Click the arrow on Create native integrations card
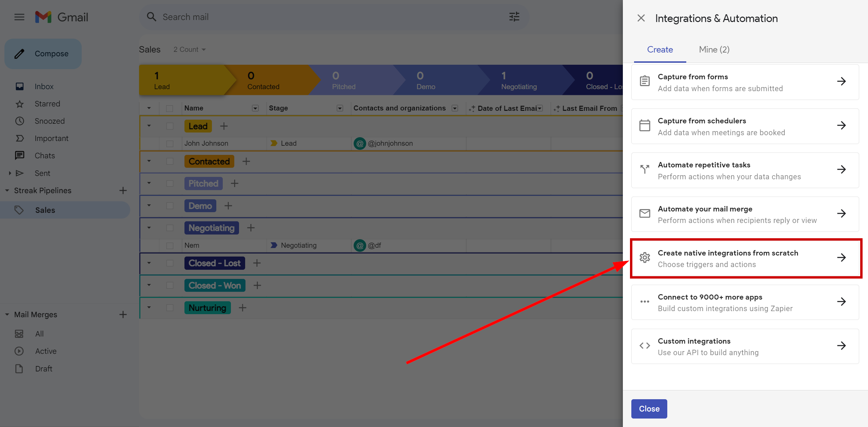The image size is (868, 427). click(x=842, y=258)
